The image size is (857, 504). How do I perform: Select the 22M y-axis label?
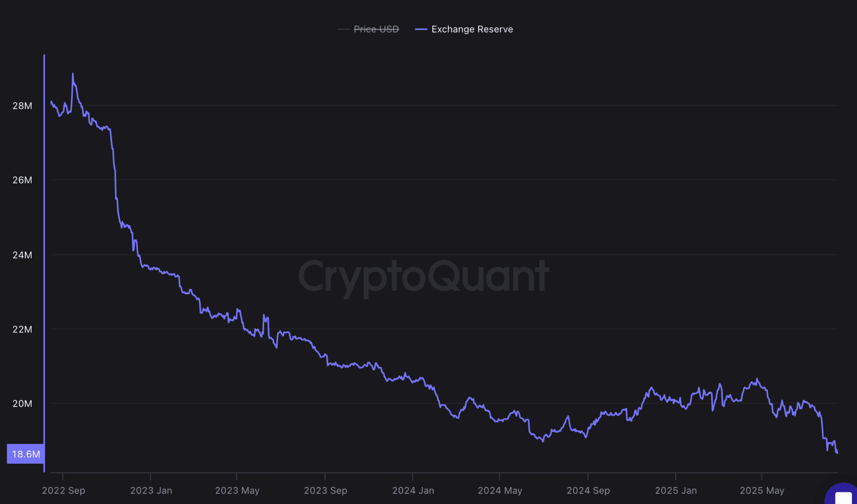[x=22, y=329]
